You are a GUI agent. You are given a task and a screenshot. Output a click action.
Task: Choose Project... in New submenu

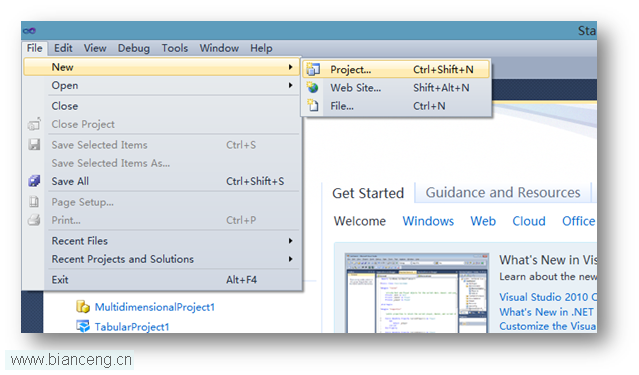pyautogui.click(x=396, y=69)
